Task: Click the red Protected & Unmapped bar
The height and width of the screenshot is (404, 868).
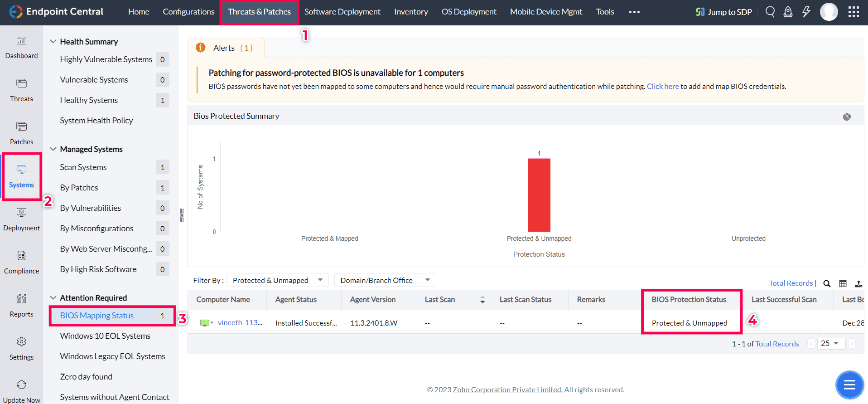Action: coord(539,195)
